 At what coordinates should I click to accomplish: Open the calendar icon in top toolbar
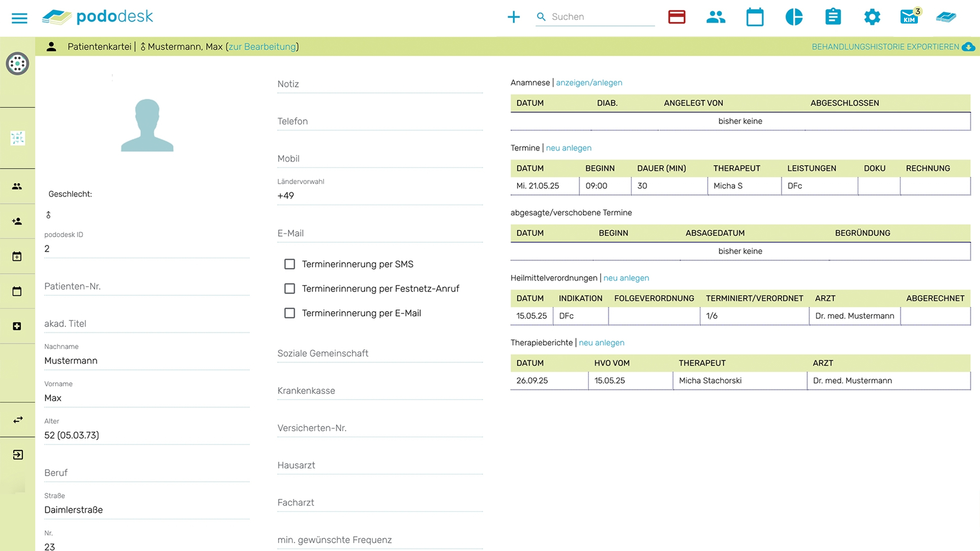click(x=755, y=17)
